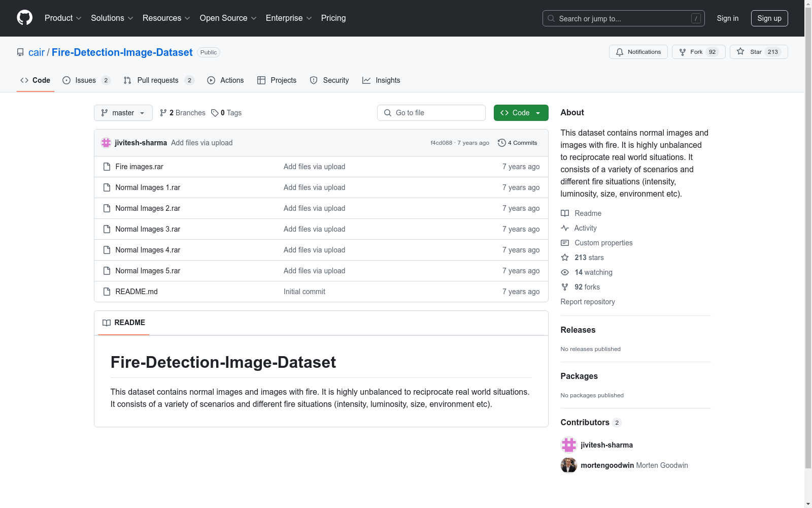The image size is (812, 508).
Task: Click the star icon beside 213 stars
Action: [x=565, y=258]
